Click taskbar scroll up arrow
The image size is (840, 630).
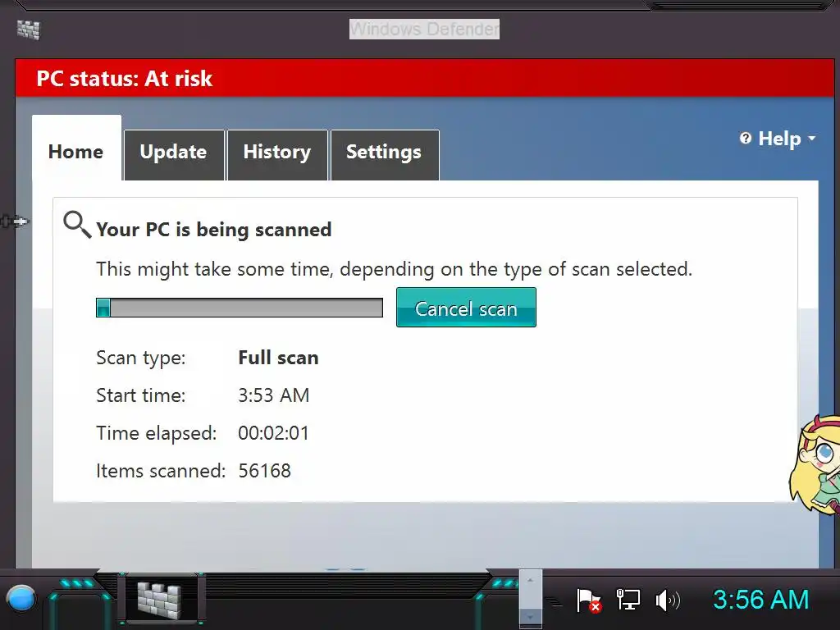click(x=531, y=581)
